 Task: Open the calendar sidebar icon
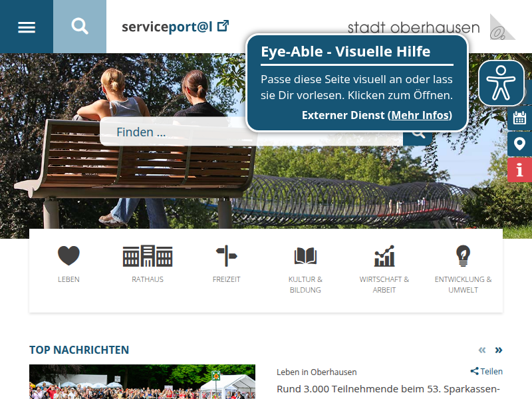pyautogui.click(x=519, y=118)
